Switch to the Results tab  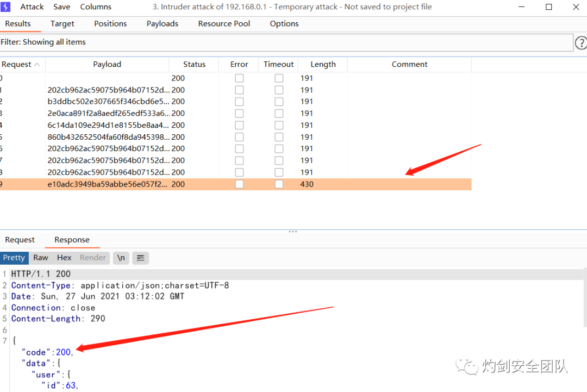18,23
